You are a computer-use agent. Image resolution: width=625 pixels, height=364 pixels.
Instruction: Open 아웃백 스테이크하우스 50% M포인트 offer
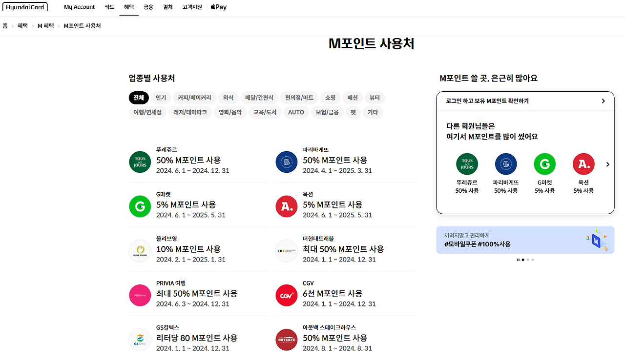click(345, 338)
